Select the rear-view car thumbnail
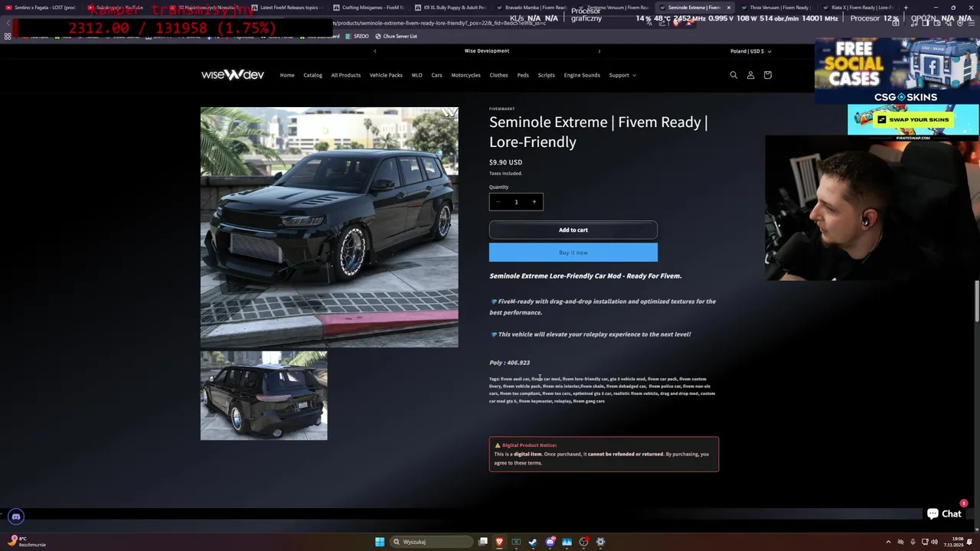 coord(264,396)
